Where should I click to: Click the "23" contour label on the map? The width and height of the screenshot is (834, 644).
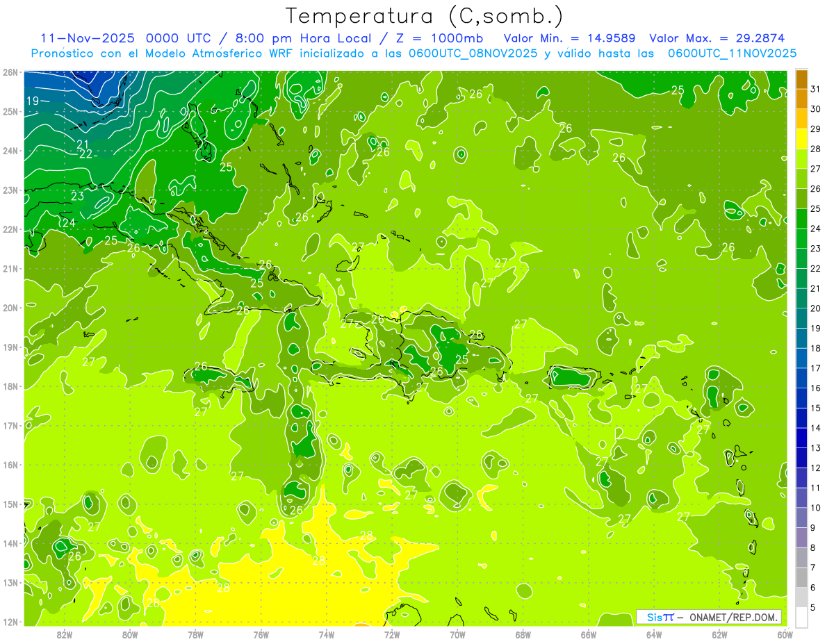(x=78, y=197)
